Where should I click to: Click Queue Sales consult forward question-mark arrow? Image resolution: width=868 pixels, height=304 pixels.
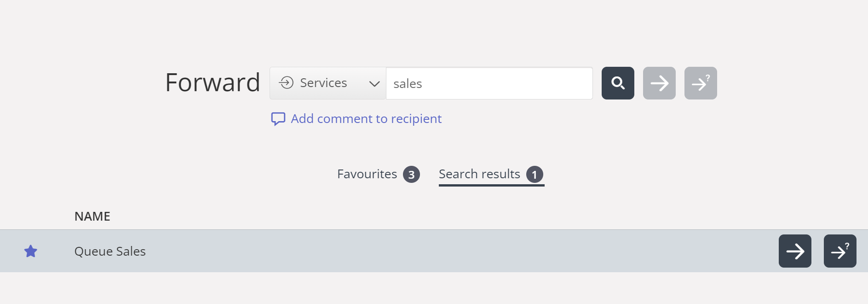pos(840,251)
